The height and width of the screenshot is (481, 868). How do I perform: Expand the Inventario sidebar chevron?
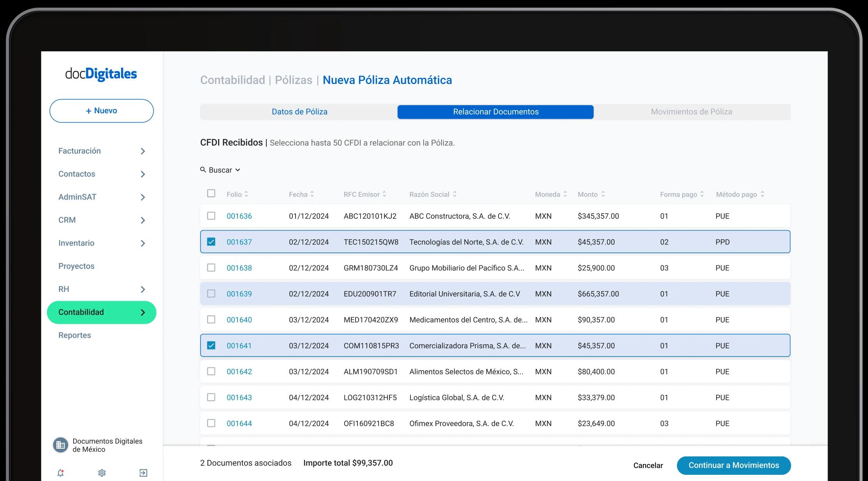click(143, 243)
